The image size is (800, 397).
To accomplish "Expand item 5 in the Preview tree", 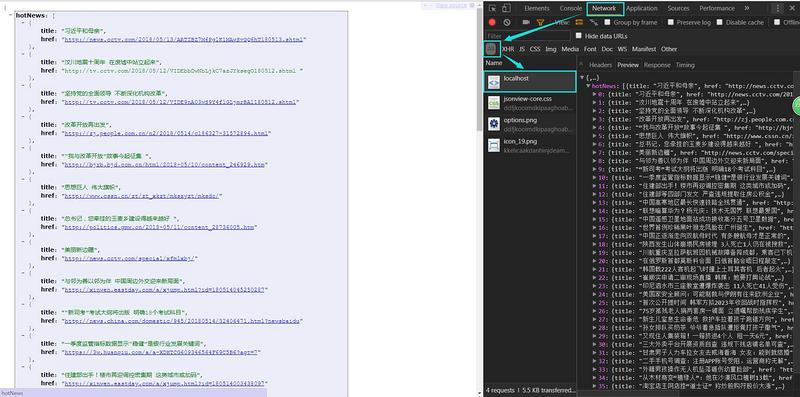I will coord(594,136).
